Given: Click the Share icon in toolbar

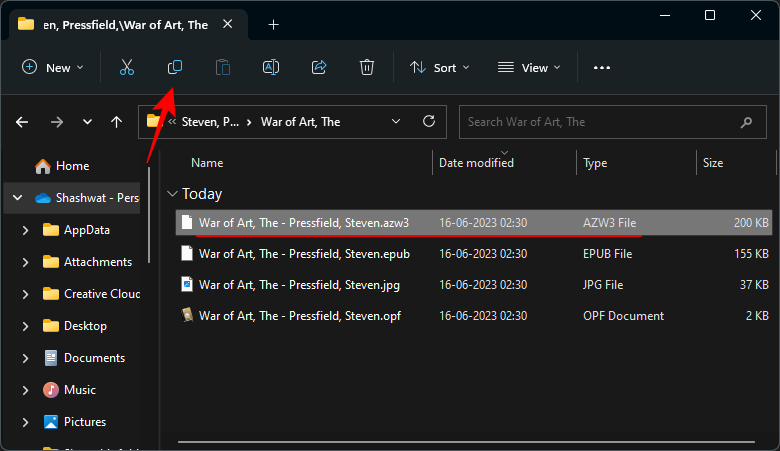Looking at the screenshot, I should 319,67.
